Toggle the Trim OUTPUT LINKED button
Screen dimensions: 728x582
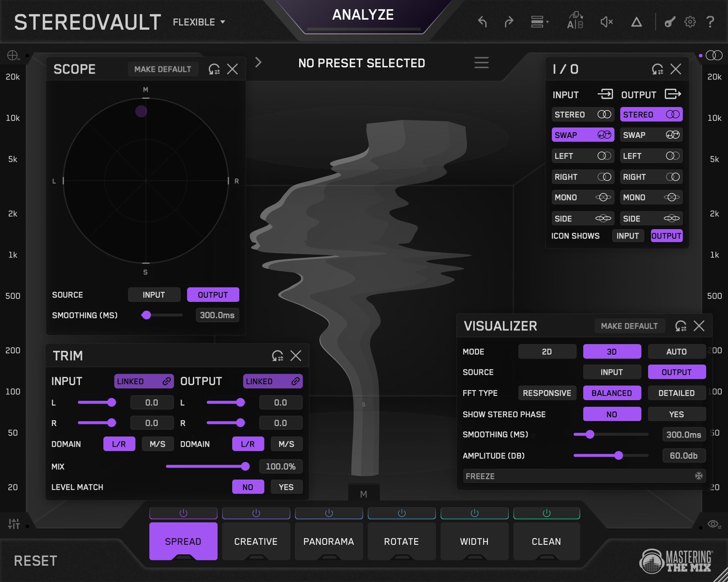[x=273, y=381]
